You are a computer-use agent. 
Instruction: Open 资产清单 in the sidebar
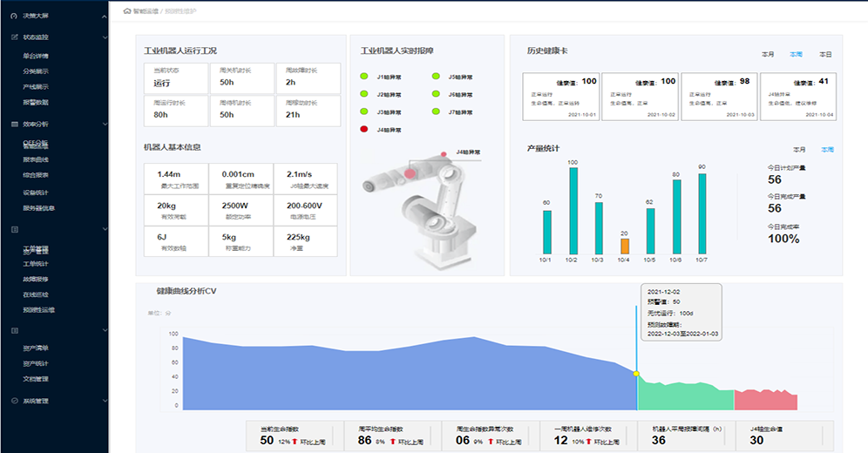coord(36,348)
